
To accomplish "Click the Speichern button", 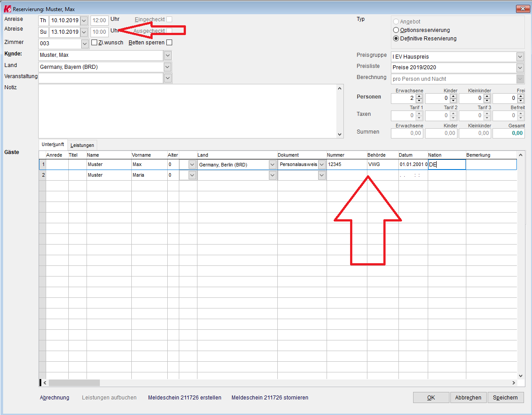I will click(x=505, y=397).
